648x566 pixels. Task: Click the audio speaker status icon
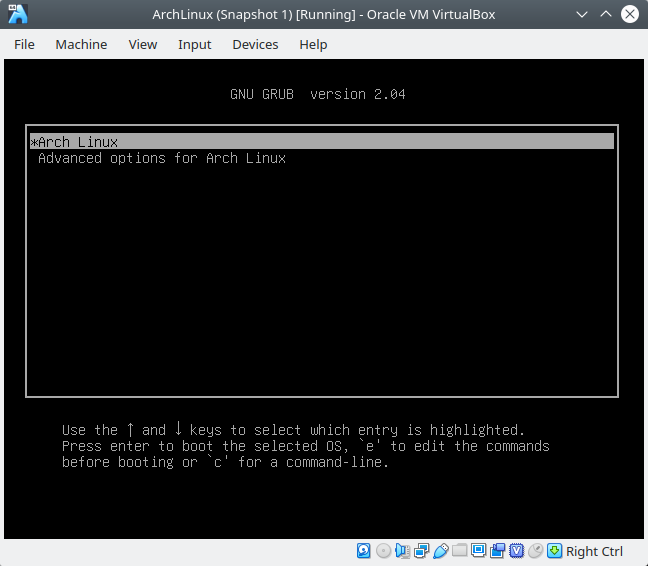[402, 551]
